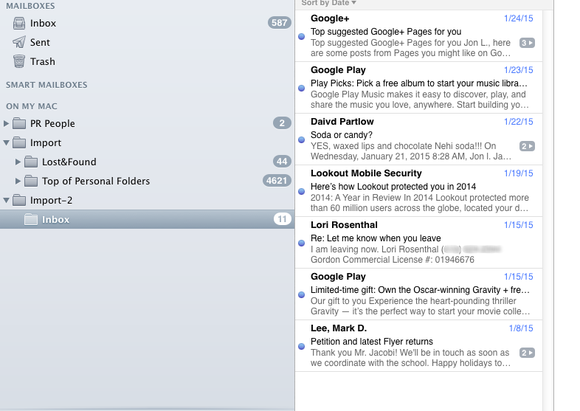Collapse the Import-2 folder

[x=6, y=200]
